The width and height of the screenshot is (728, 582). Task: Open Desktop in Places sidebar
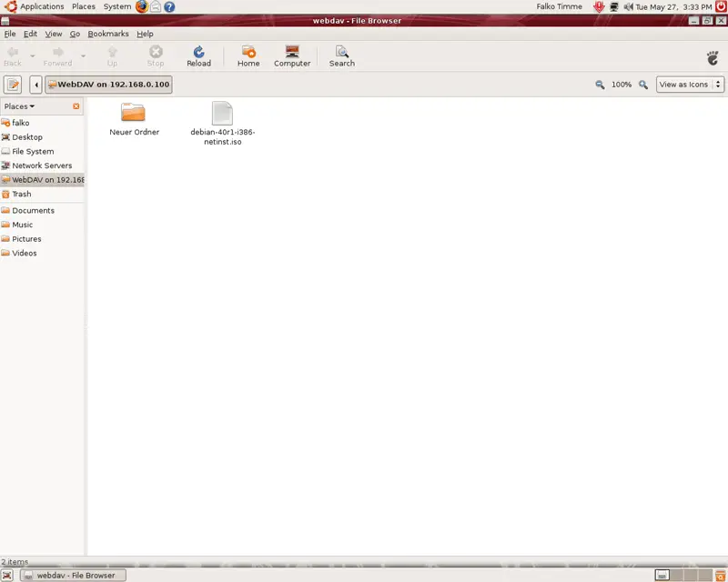(42, 137)
